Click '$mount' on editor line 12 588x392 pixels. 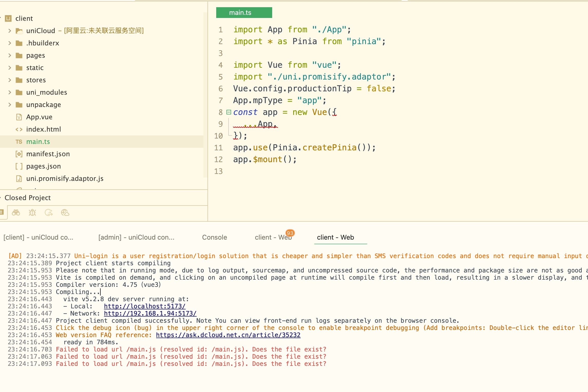[268, 159]
